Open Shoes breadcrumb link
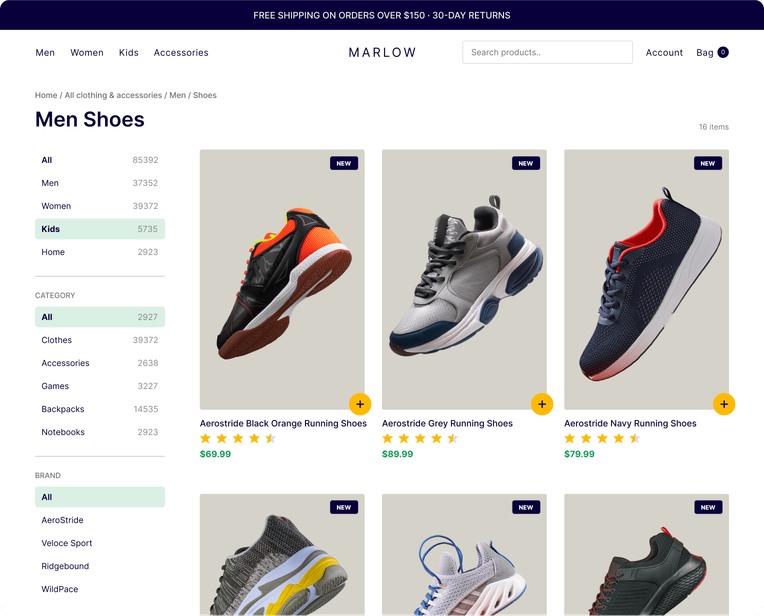The image size is (764, 616). (x=205, y=95)
